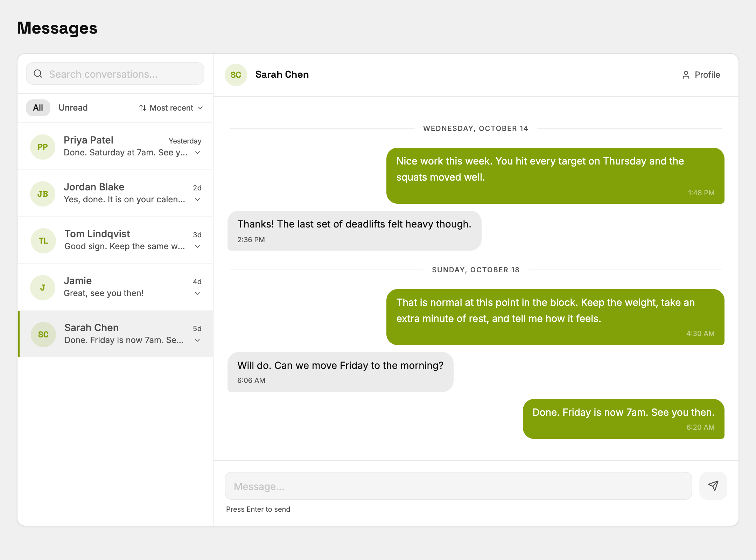Screen dimensions: 756x560
Task: Expand the chevron on Jordan Blake's row
Action: (197, 199)
